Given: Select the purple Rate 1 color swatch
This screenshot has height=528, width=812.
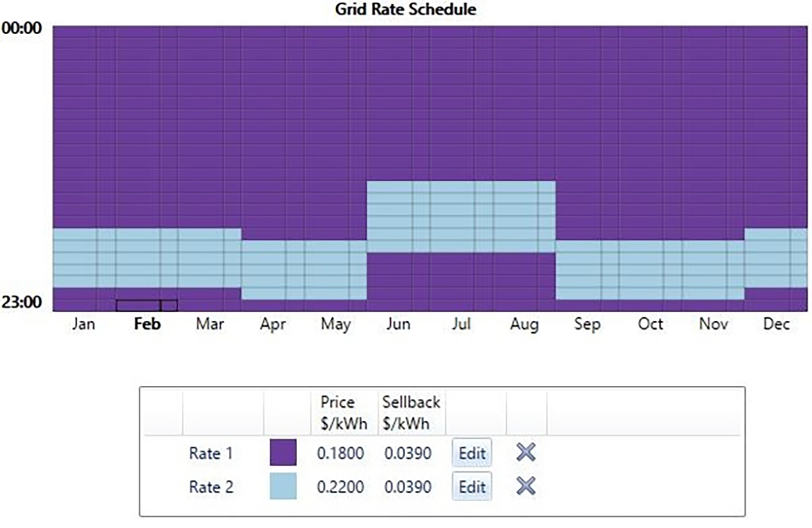Looking at the screenshot, I should tap(283, 453).
